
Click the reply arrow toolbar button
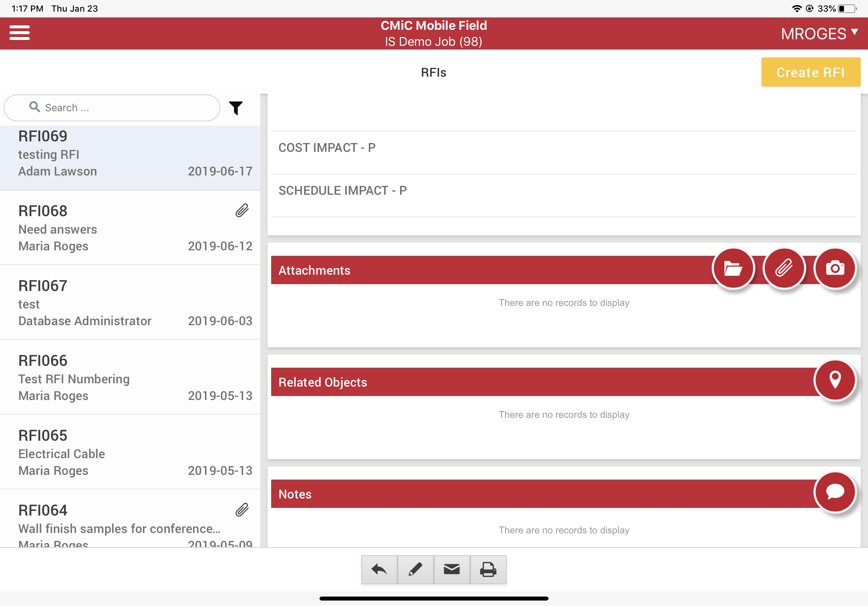click(379, 570)
